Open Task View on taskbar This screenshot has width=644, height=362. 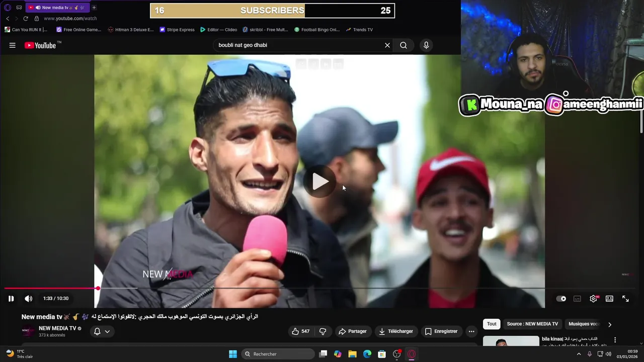pos(323,354)
